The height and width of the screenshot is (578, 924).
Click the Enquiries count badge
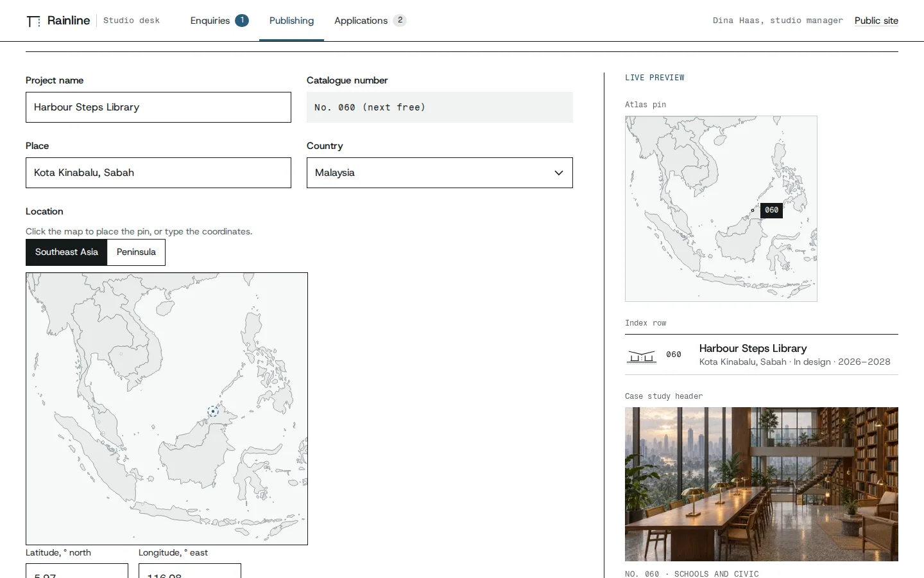tap(242, 21)
